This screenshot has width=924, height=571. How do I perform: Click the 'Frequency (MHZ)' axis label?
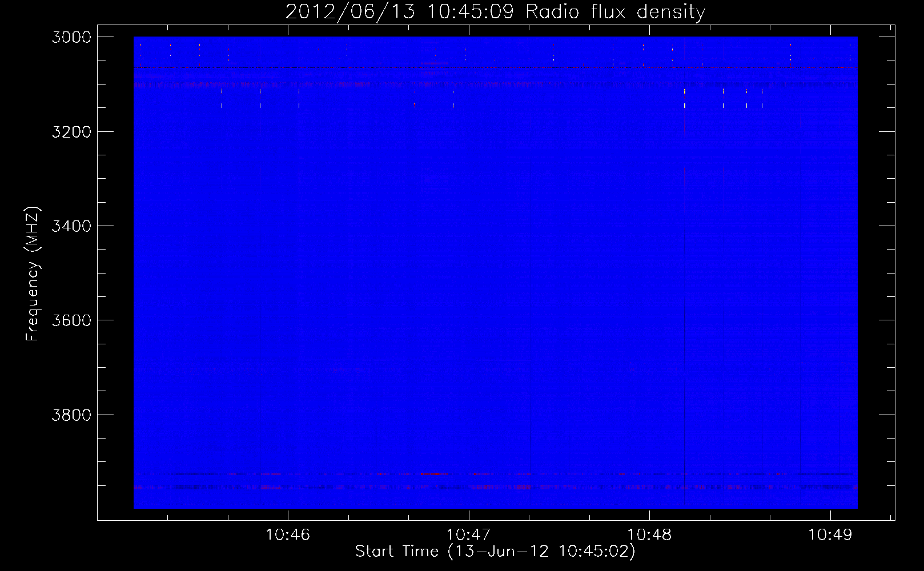coord(33,274)
